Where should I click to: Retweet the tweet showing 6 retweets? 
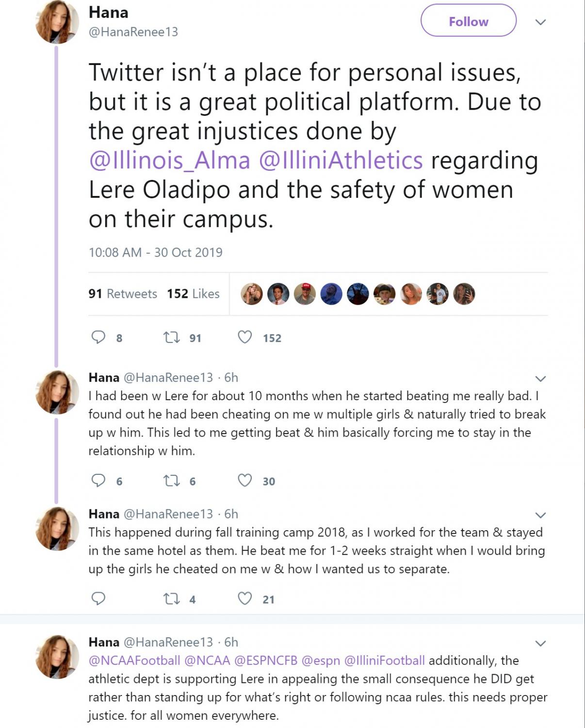click(x=171, y=481)
